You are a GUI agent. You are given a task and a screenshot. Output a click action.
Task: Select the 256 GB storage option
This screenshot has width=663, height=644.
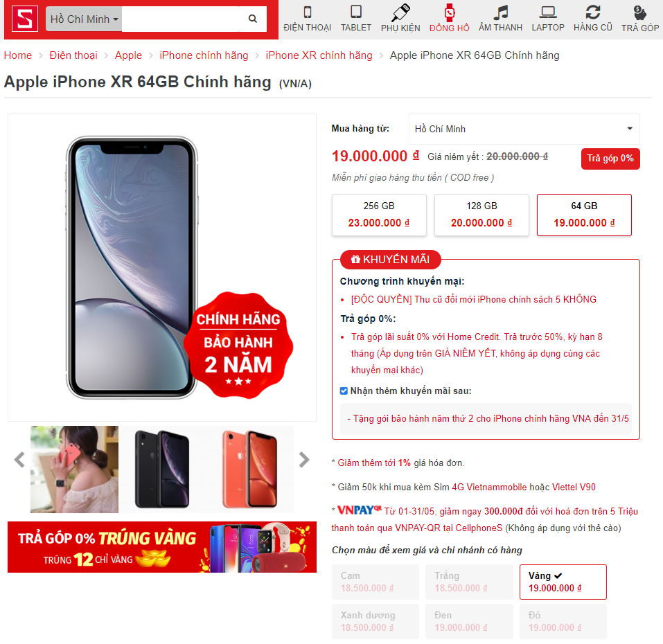click(x=379, y=215)
